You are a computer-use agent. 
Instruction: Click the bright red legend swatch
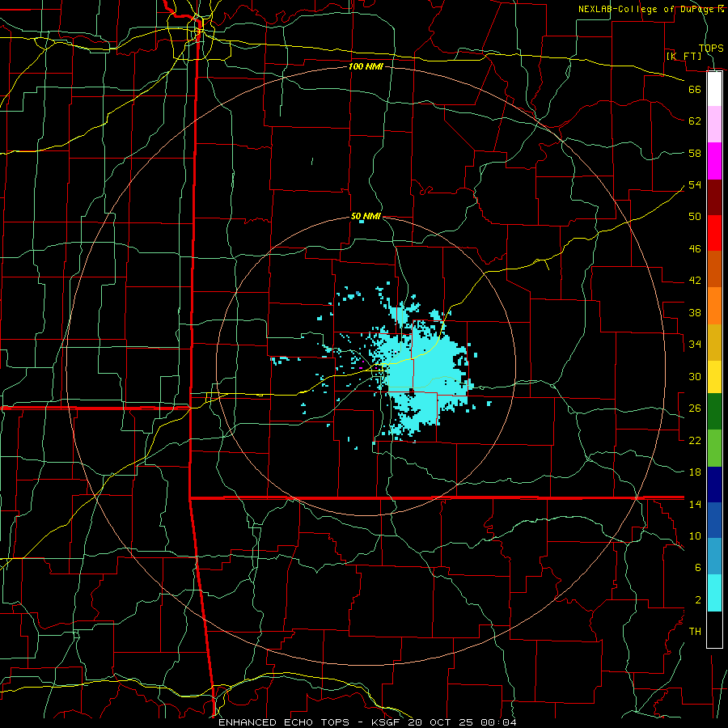(714, 233)
